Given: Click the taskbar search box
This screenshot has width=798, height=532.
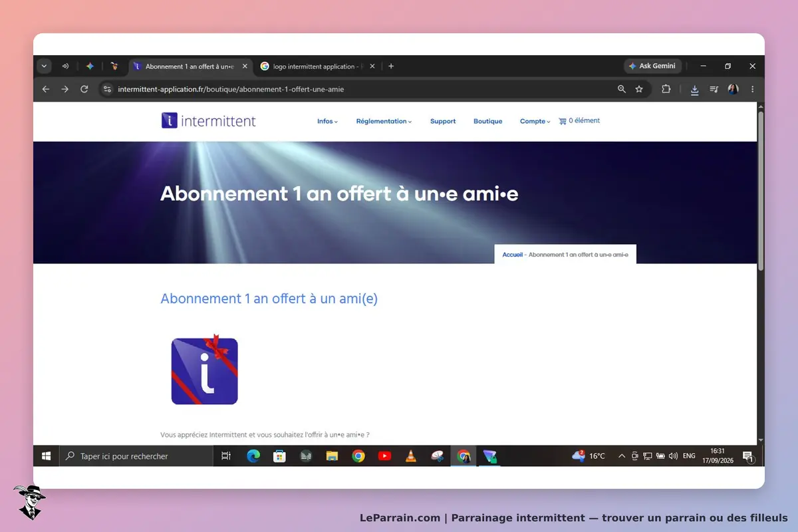Looking at the screenshot, I should coord(136,456).
